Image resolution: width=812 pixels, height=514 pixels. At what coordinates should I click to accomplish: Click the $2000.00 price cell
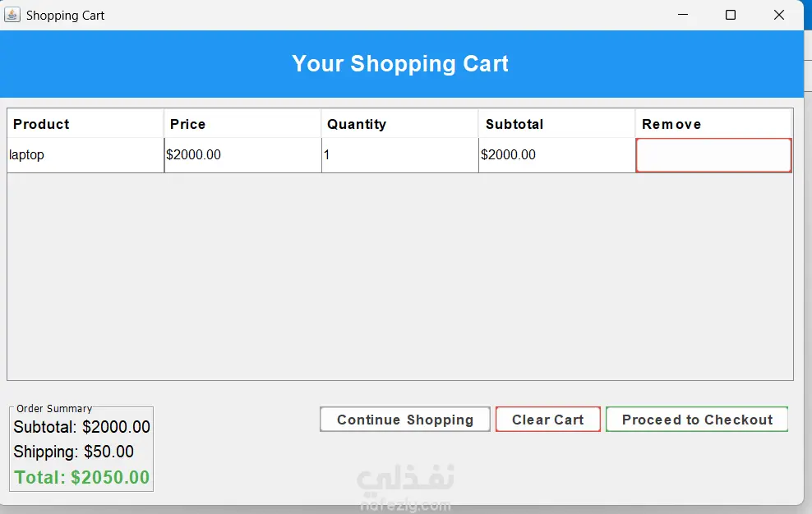pyautogui.click(x=243, y=154)
